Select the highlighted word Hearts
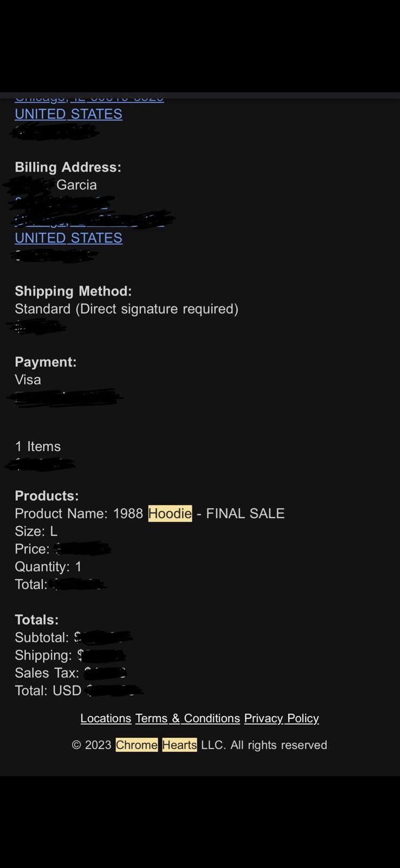 [x=179, y=745]
